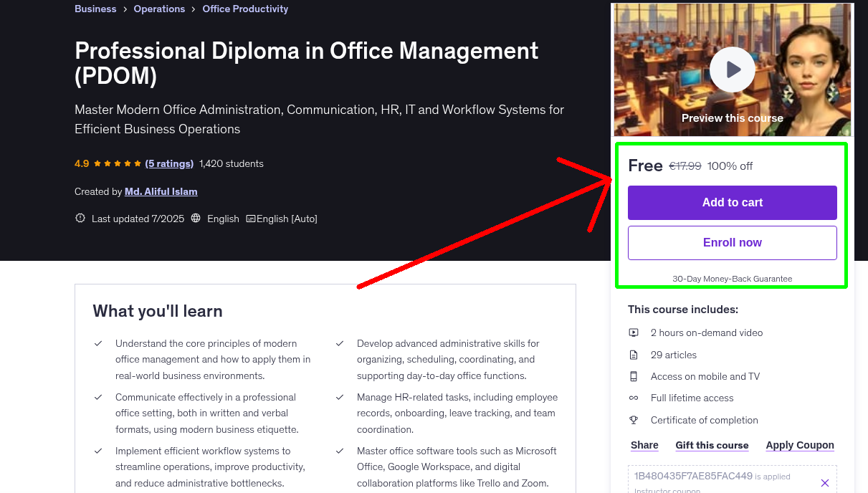Click the course preview play button
This screenshot has width=868, height=493.
pos(732,70)
